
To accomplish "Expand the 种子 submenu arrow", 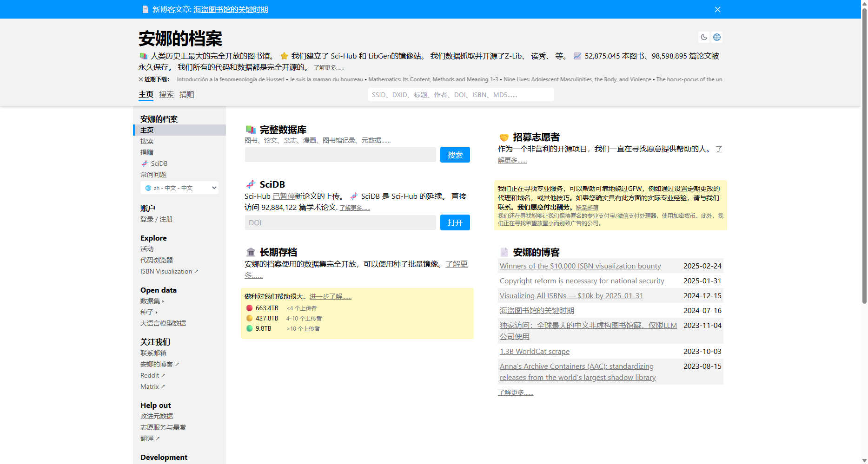I will [157, 313].
